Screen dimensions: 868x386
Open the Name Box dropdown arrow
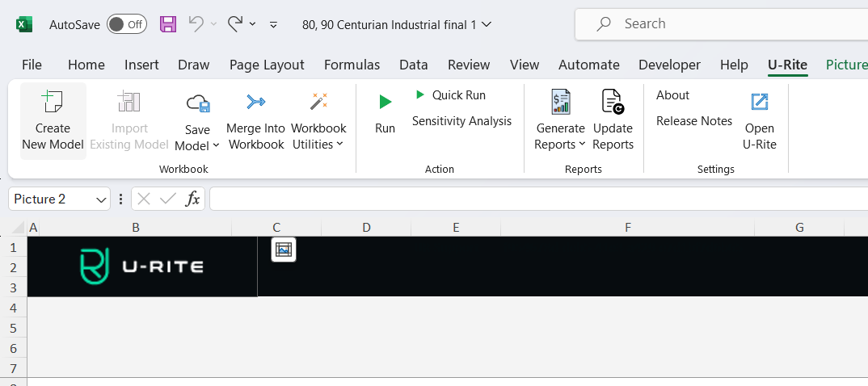point(102,199)
